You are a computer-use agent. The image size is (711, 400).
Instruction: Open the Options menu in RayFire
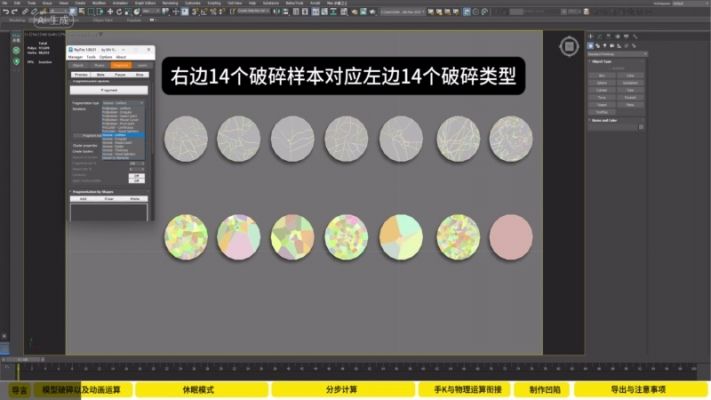click(106, 57)
